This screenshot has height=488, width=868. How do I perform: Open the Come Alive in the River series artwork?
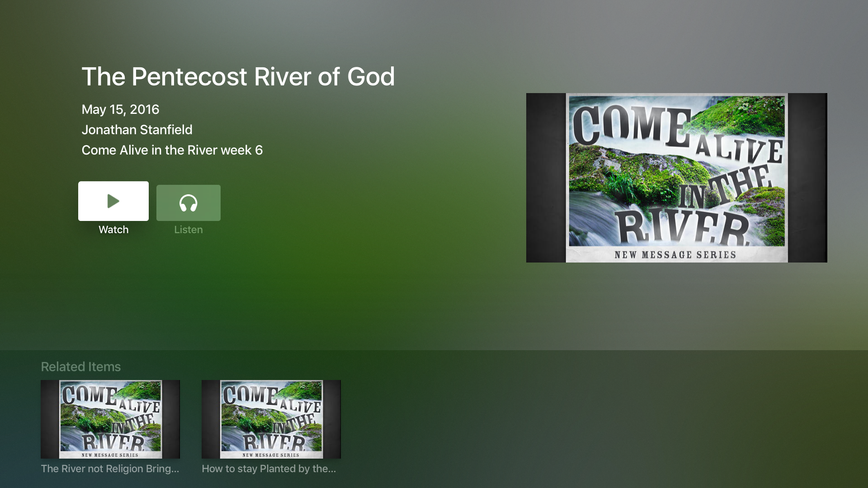tap(677, 178)
